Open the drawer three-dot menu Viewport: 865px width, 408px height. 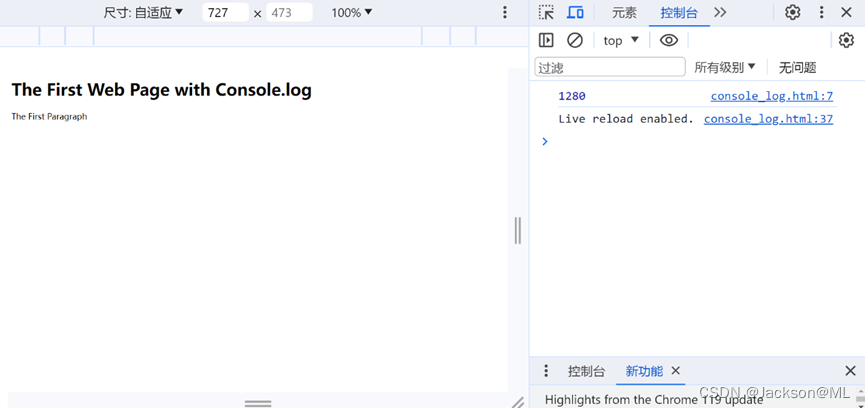[x=546, y=371]
